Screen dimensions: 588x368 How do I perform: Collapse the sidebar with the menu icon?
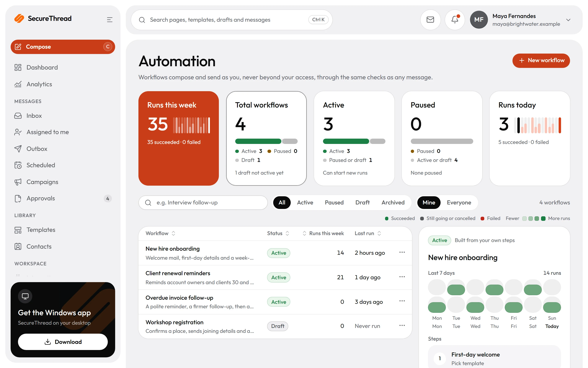click(x=110, y=20)
